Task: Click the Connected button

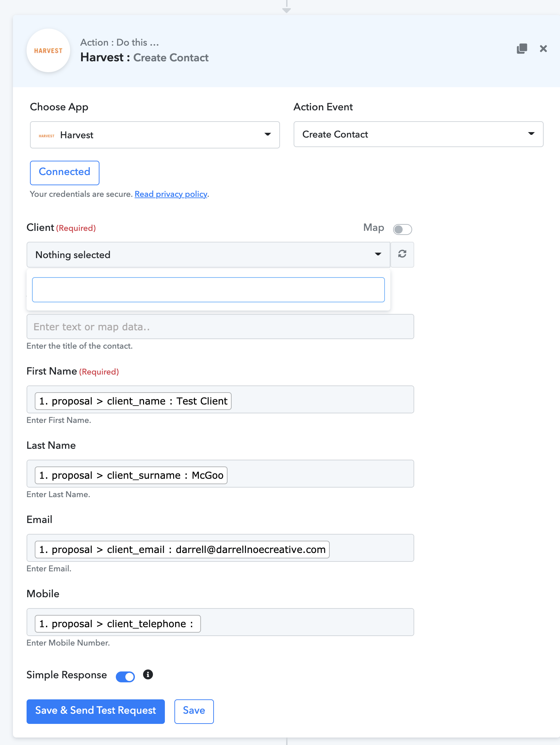Action: point(65,173)
